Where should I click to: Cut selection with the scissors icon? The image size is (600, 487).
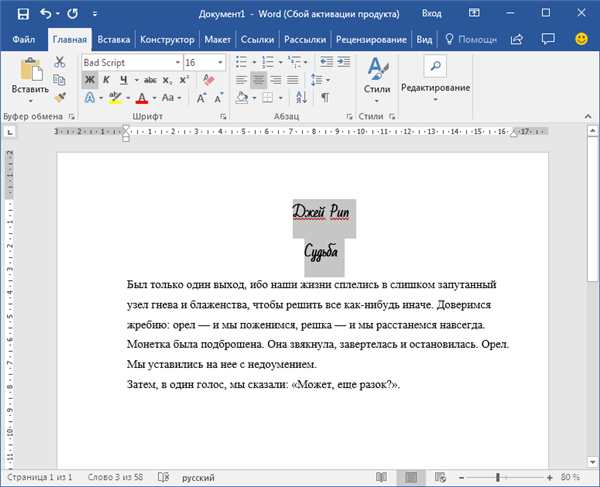click(x=59, y=62)
